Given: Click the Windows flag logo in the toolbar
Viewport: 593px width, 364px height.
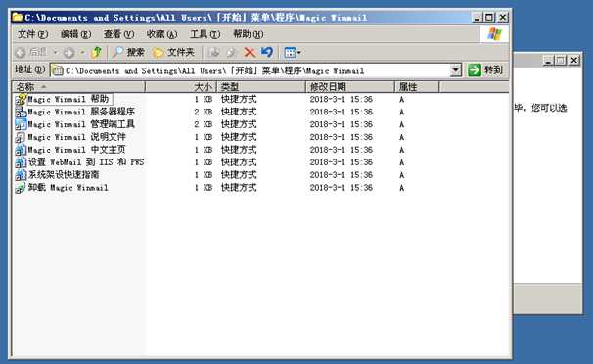Looking at the screenshot, I should tap(494, 34).
